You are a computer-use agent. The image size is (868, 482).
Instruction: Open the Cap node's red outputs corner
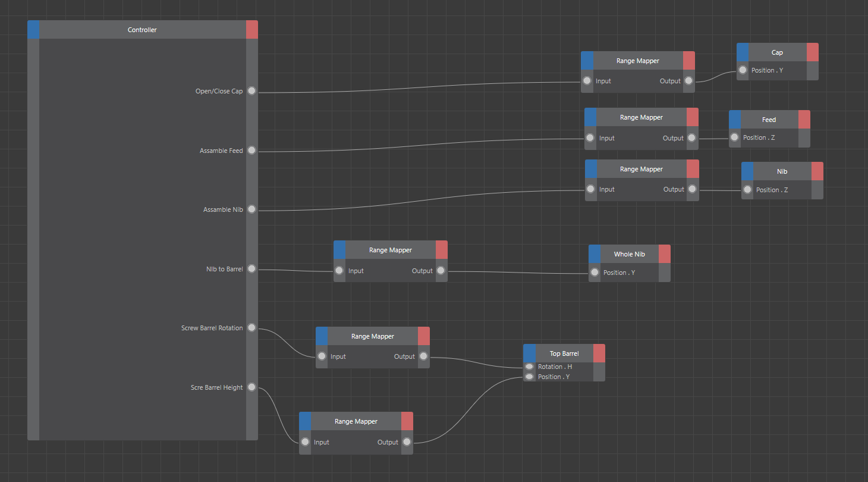tap(813, 52)
